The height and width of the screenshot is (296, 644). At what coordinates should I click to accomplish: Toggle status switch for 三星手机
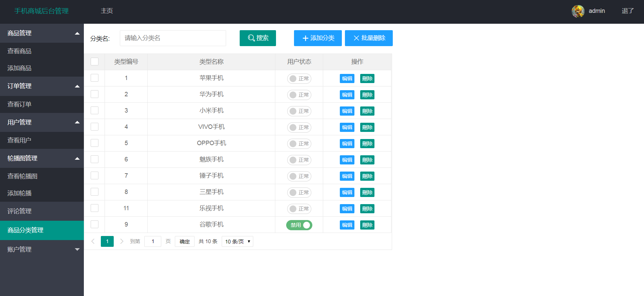(299, 193)
